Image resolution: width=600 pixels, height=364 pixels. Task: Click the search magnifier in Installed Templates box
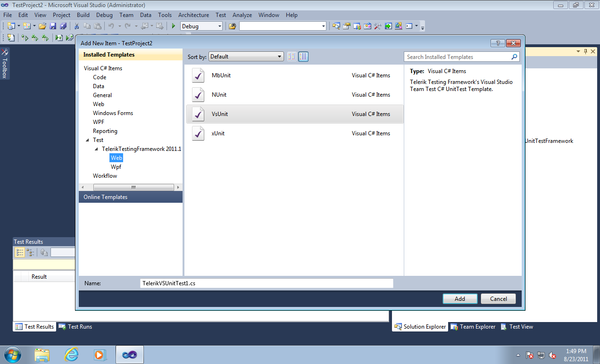(514, 57)
